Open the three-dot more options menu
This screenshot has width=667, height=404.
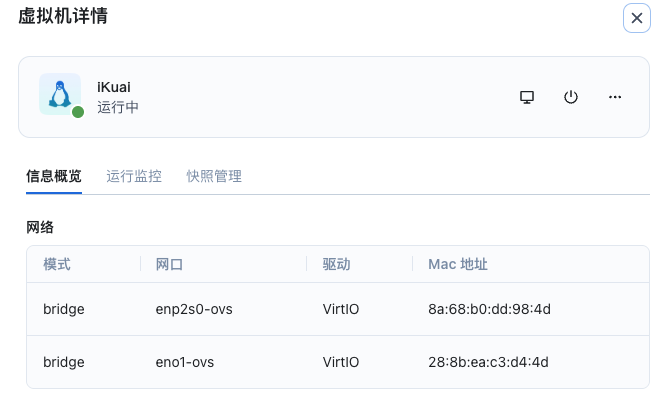(615, 97)
